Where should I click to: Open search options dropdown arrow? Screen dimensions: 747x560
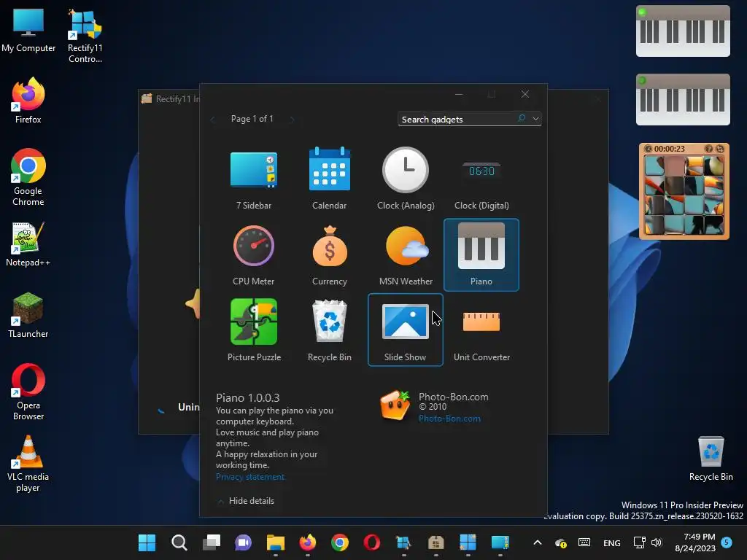tap(535, 119)
